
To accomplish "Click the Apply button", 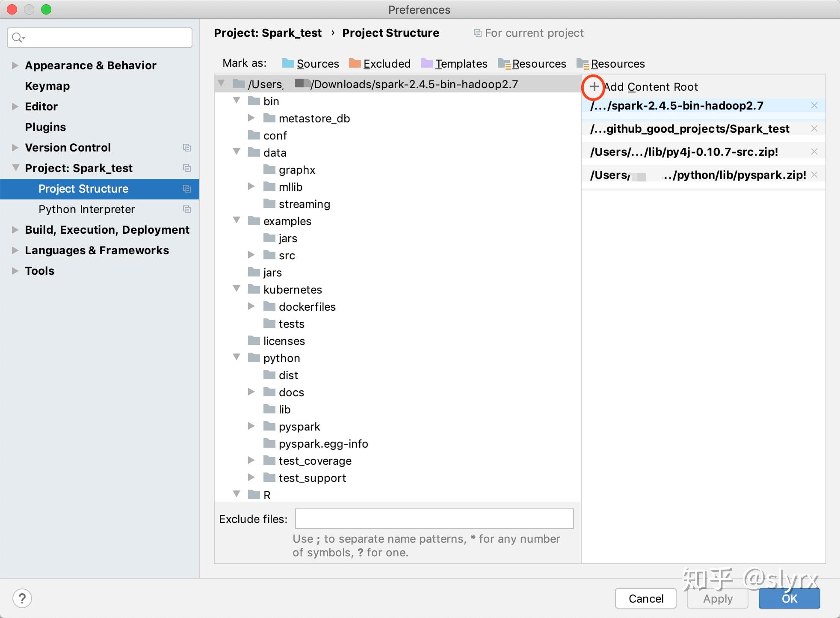I will point(717,598).
